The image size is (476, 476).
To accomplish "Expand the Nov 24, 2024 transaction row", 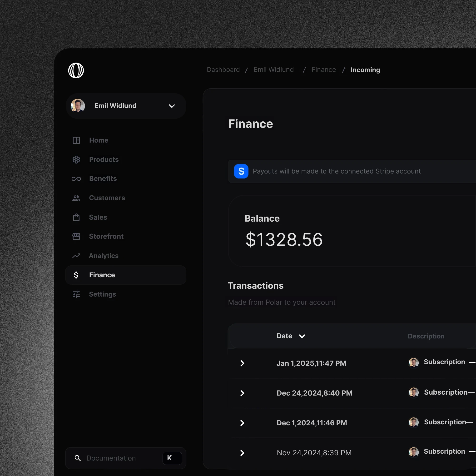I will click(x=242, y=453).
